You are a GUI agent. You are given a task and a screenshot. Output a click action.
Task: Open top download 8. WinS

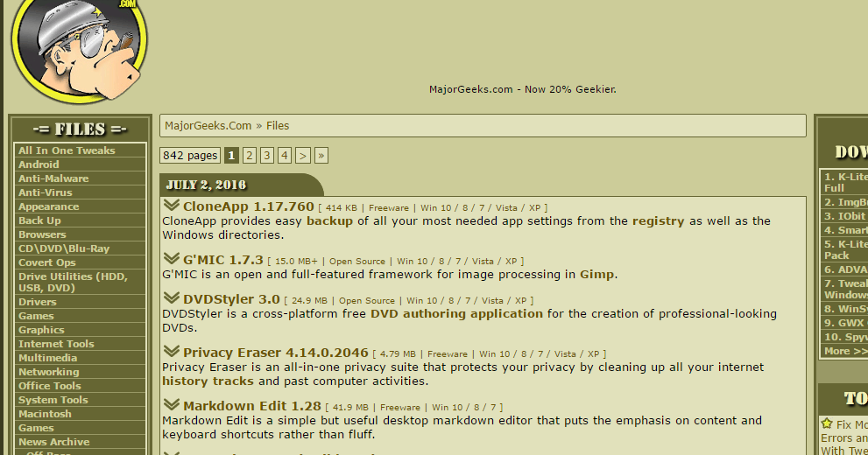coord(844,309)
